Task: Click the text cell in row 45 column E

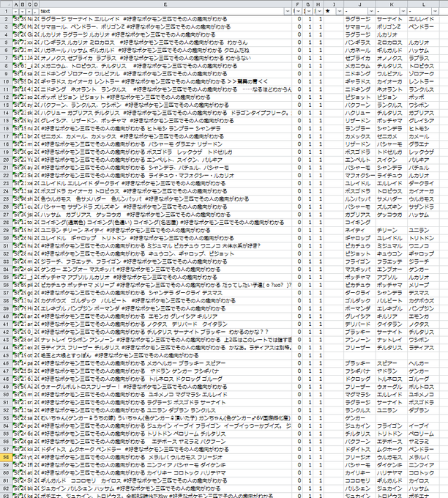Action: point(165,355)
